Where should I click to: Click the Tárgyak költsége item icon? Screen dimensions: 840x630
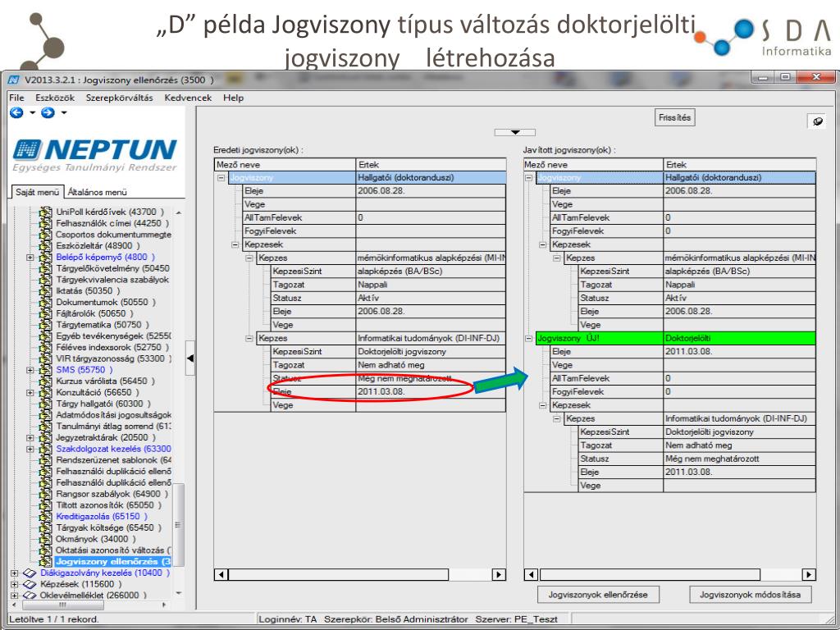(x=46, y=527)
